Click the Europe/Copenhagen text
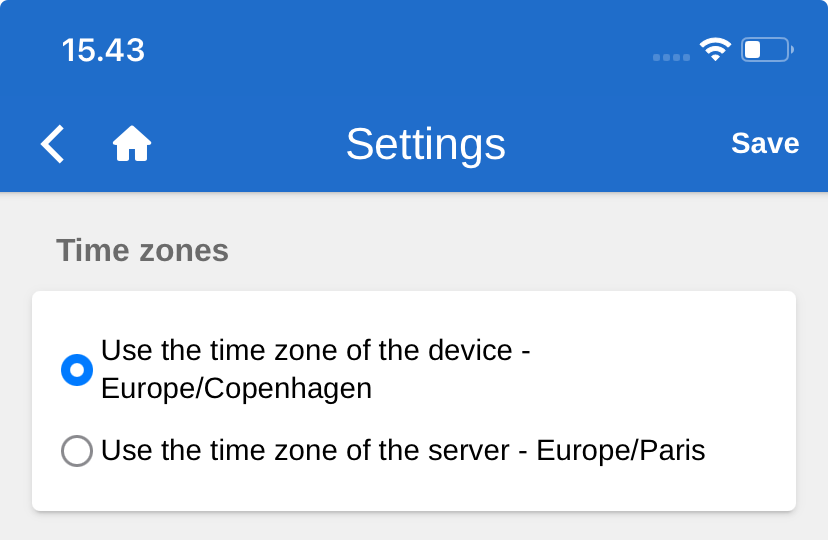 [236, 389]
